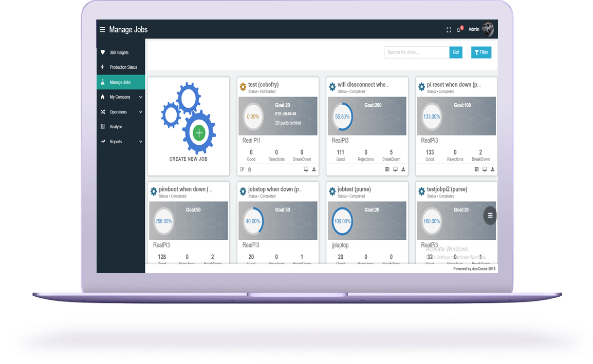The width and height of the screenshot is (593, 364).
Task: Open the Admin profile avatar
Action: pyautogui.click(x=488, y=29)
